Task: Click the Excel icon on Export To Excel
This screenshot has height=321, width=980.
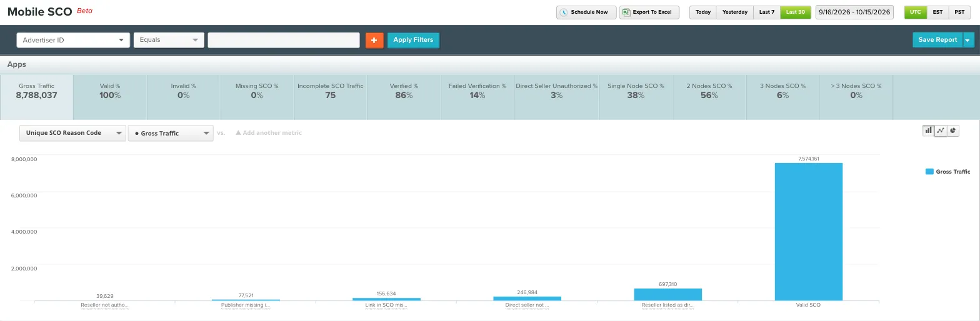Action: click(626, 12)
